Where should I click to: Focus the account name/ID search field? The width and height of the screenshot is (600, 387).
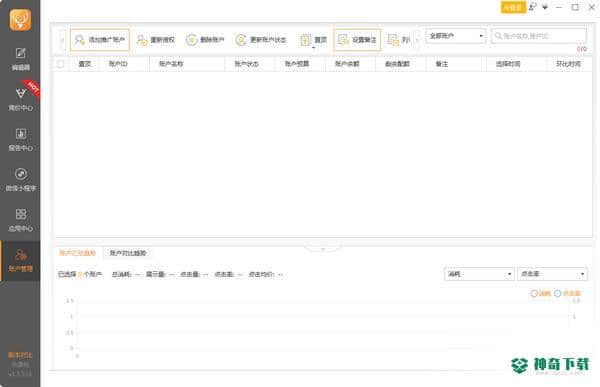coord(539,36)
